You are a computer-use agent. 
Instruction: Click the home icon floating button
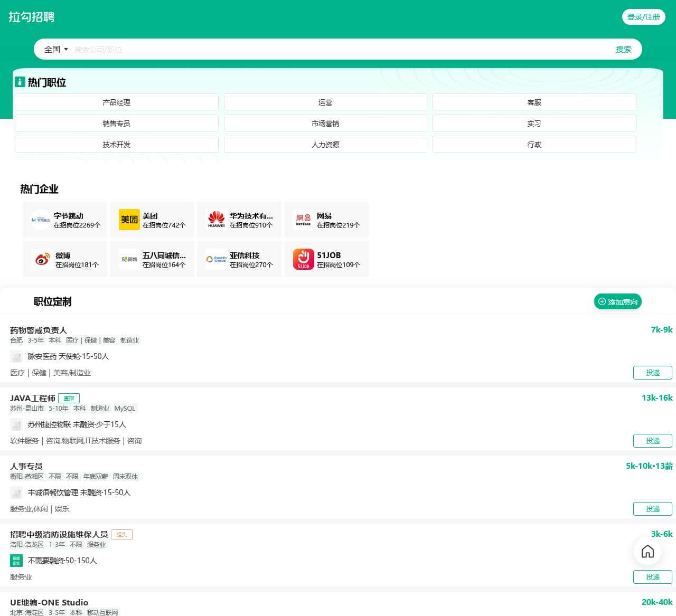click(647, 552)
